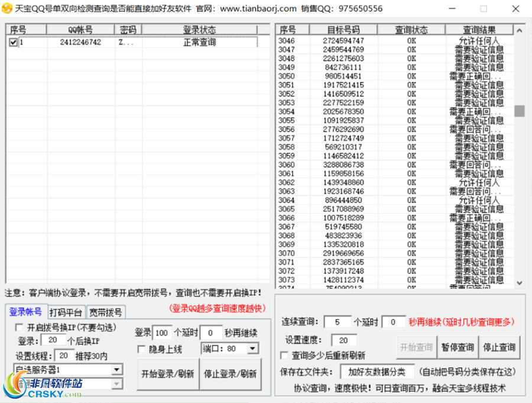
Task: Click 登录 20 个后换IP input field
Action: tap(53, 340)
